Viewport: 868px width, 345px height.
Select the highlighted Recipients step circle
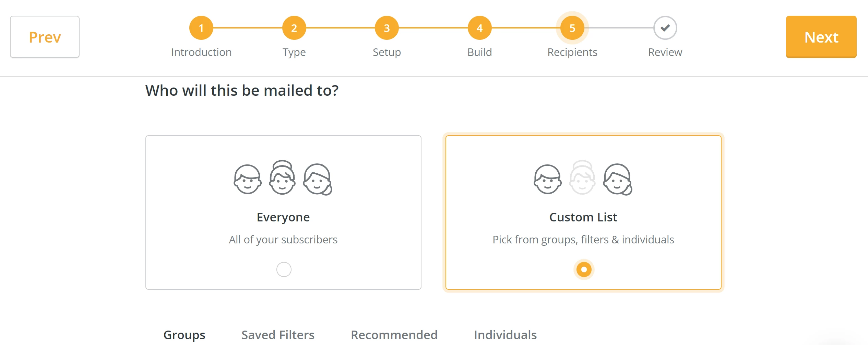click(571, 28)
